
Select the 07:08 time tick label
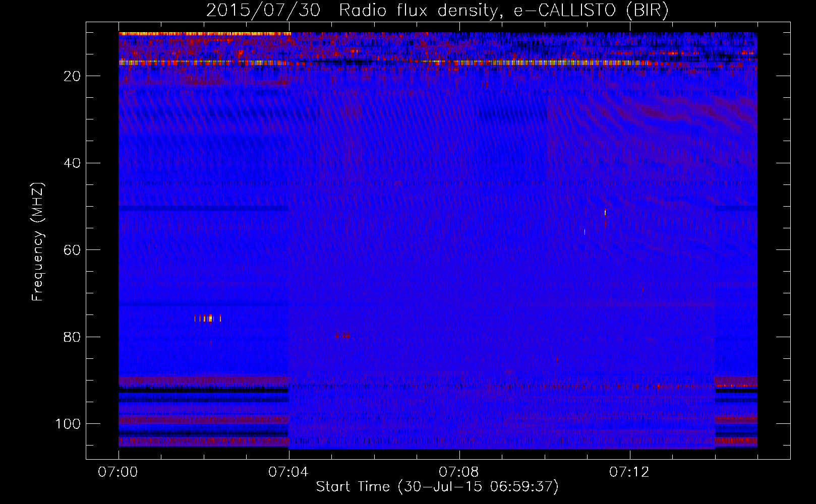coord(459,472)
